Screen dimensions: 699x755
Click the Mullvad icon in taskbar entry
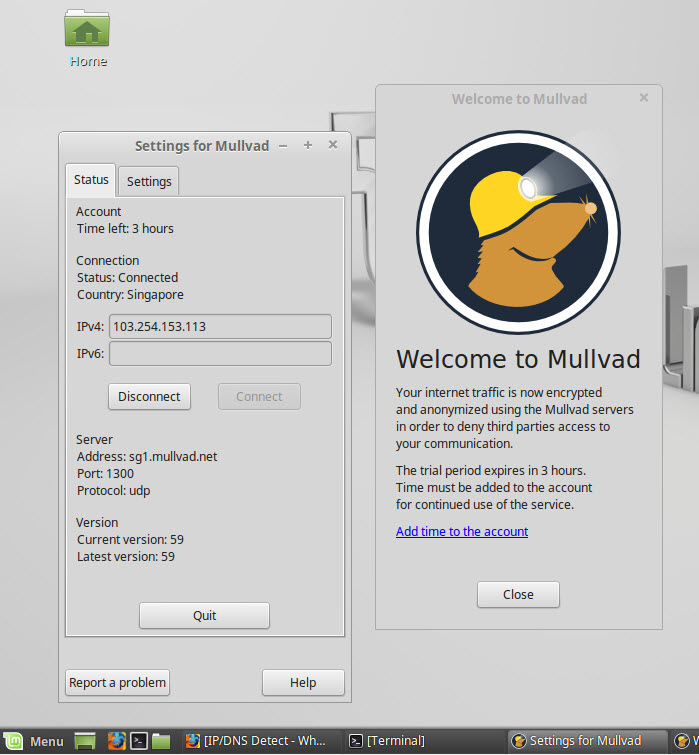[519, 741]
